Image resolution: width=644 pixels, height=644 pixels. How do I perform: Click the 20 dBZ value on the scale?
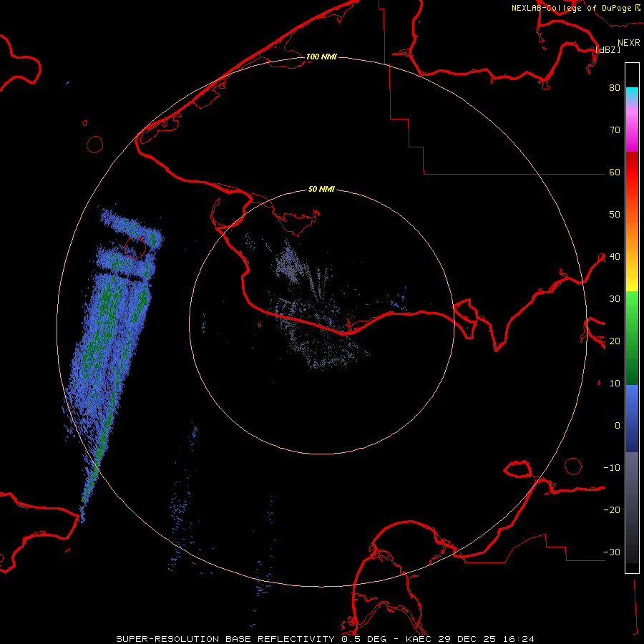[615, 341]
